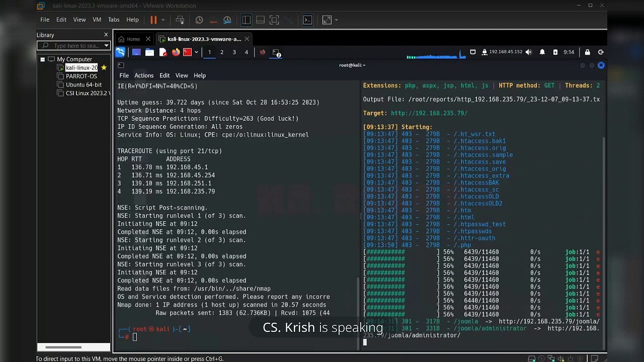The image size is (644, 362).
Task: Click the hard disk device status icon
Action: coord(532,358)
